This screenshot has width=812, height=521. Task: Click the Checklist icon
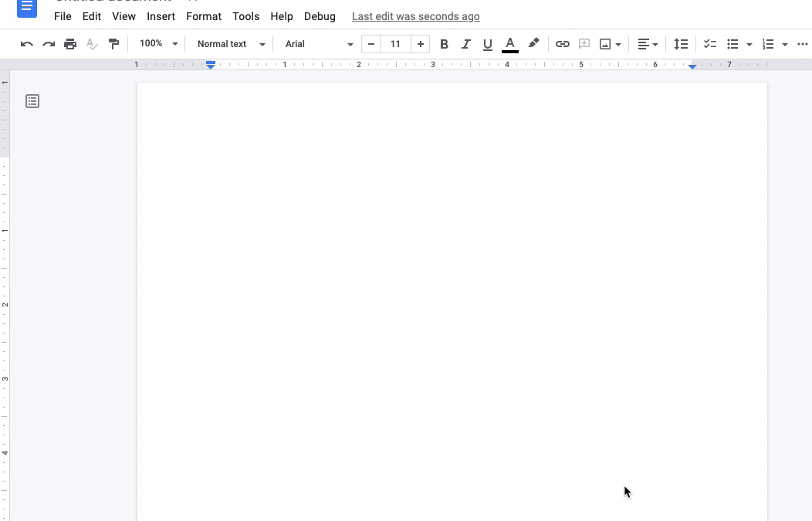710,44
